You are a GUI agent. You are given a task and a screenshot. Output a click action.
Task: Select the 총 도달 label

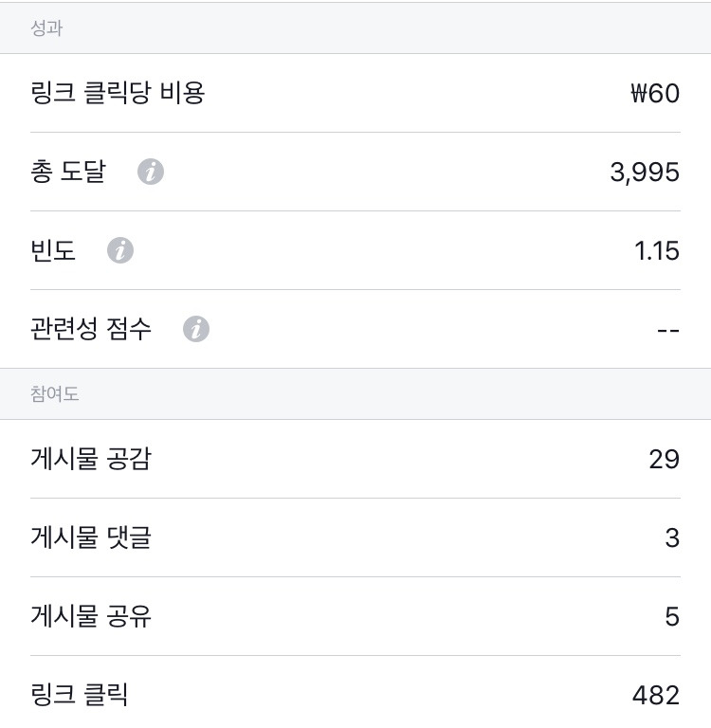coord(69,172)
